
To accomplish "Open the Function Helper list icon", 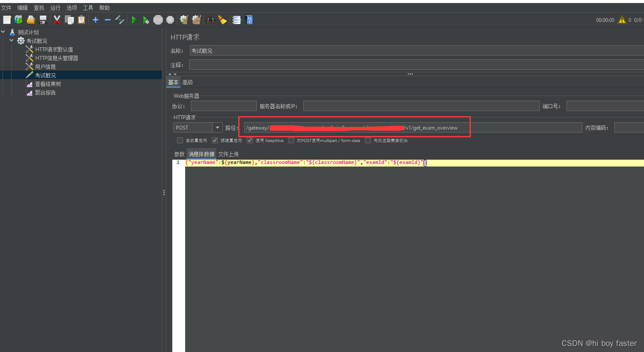I will (x=236, y=20).
